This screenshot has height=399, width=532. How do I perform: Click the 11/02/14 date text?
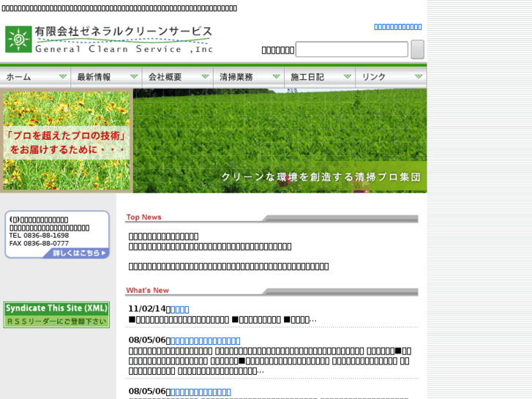click(147, 309)
